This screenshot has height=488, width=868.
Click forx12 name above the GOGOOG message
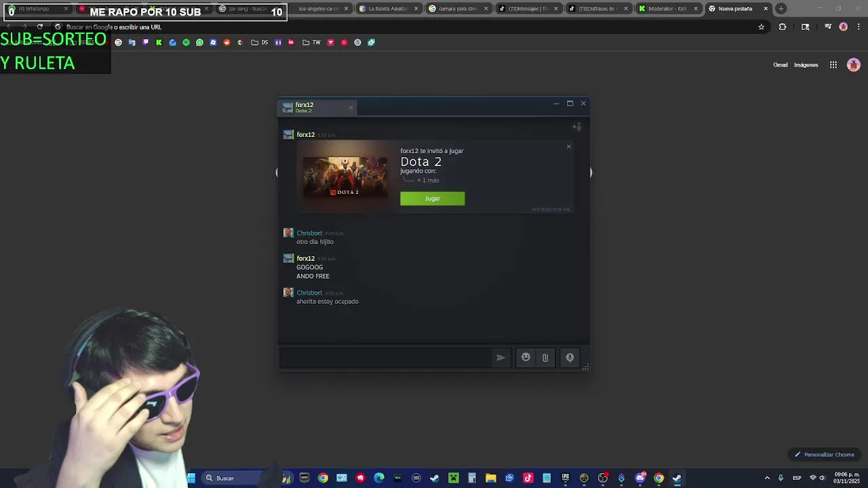pyautogui.click(x=305, y=258)
